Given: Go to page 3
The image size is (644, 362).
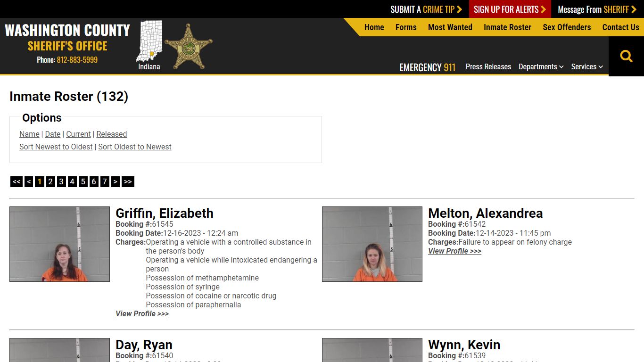Looking at the screenshot, I should [61, 181].
